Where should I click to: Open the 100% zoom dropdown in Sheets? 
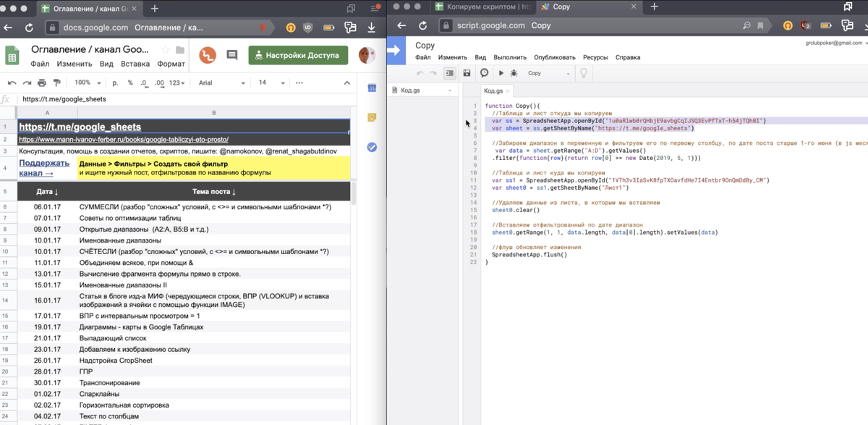(x=87, y=83)
